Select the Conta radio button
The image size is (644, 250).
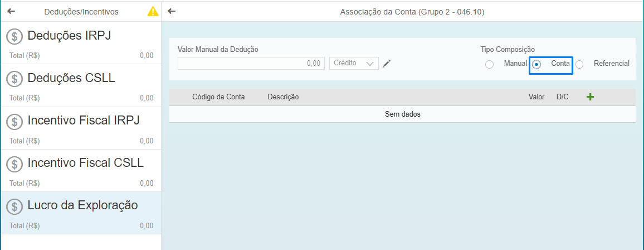pyautogui.click(x=537, y=65)
